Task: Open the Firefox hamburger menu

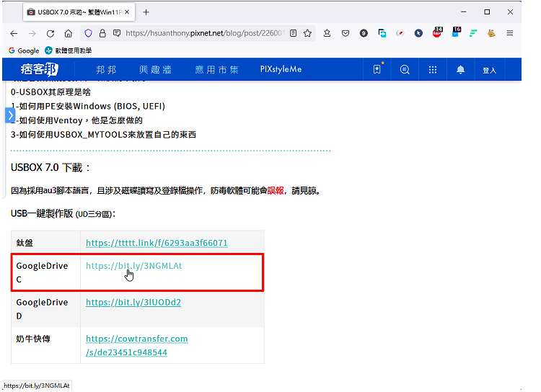Action: (x=509, y=33)
